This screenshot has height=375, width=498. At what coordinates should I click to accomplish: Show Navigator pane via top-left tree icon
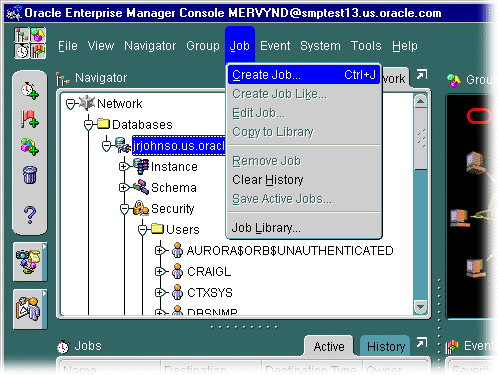coord(22,35)
